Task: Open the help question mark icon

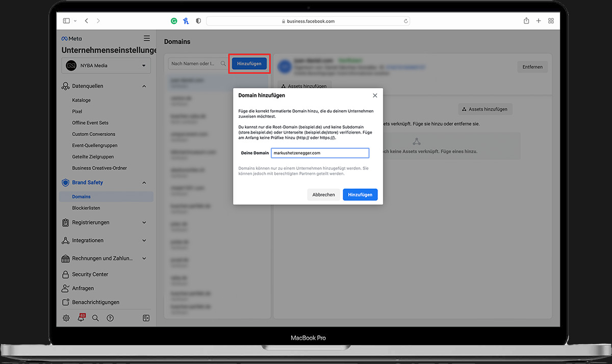Action: click(110, 318)
